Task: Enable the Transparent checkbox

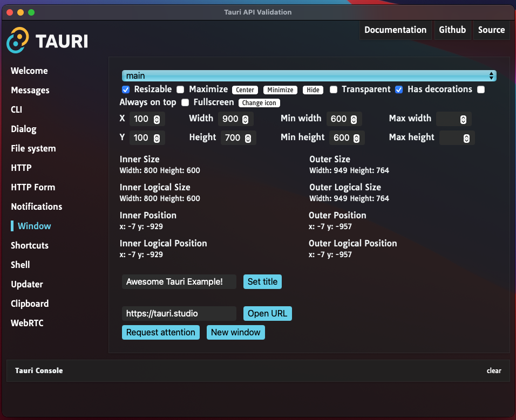Action: (x=334, y=89)
